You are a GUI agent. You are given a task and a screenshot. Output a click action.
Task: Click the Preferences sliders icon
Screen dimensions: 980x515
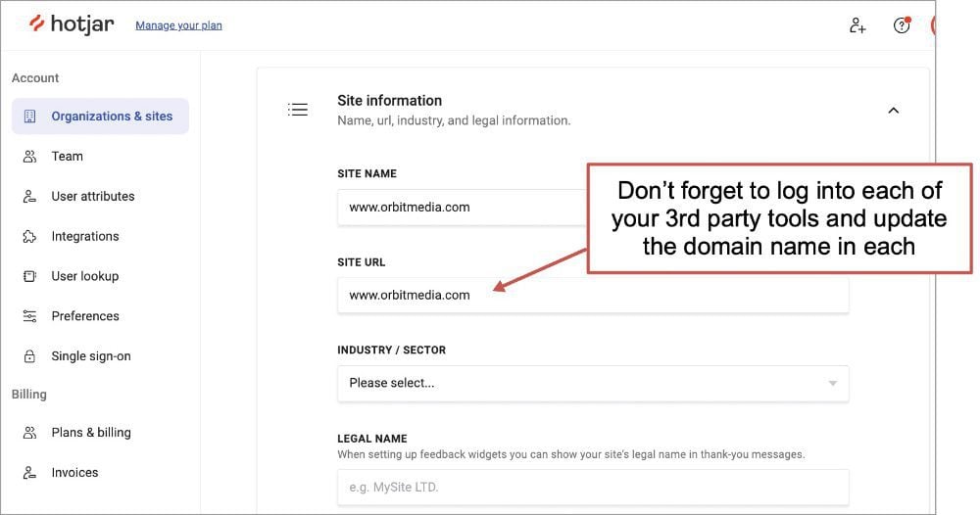coord(29,316)
